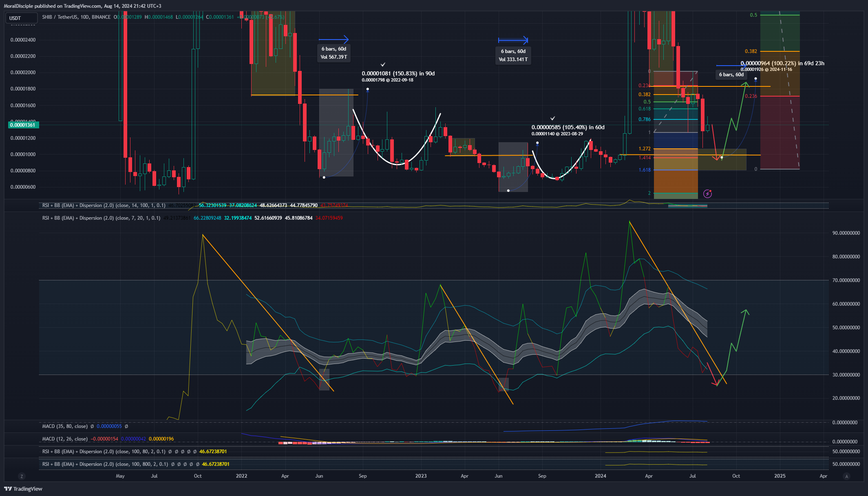Click the '0.00001081 (150.83%) in 90d' annotation

(x=398, y=73)
